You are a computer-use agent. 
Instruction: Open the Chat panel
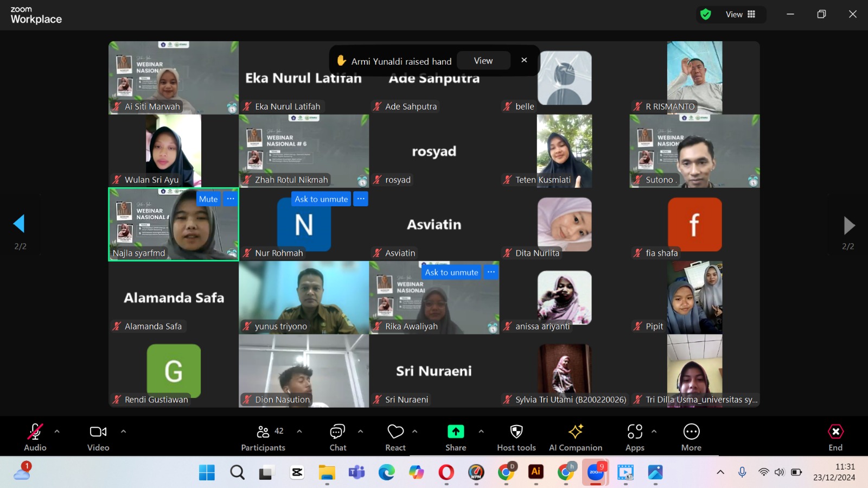[337, 438]
